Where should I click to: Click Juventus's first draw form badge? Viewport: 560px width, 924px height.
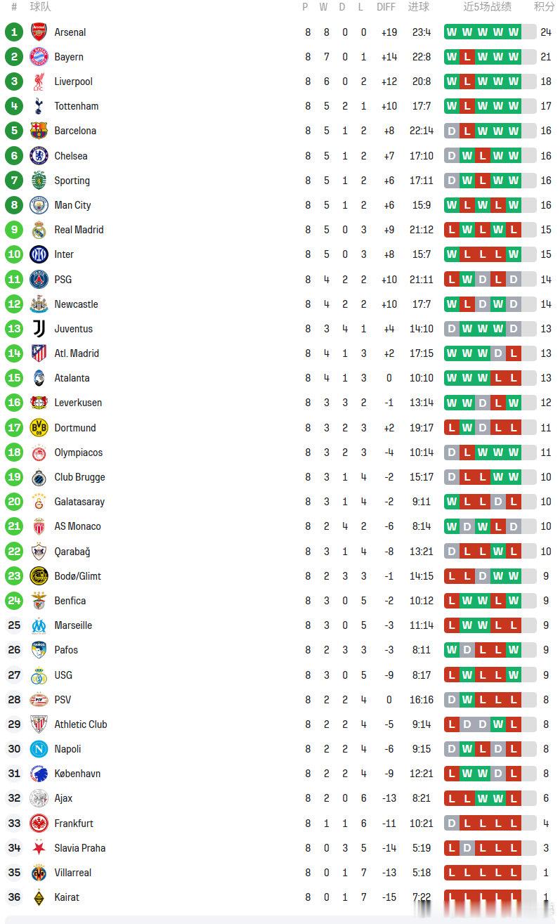tap(452, 329)
